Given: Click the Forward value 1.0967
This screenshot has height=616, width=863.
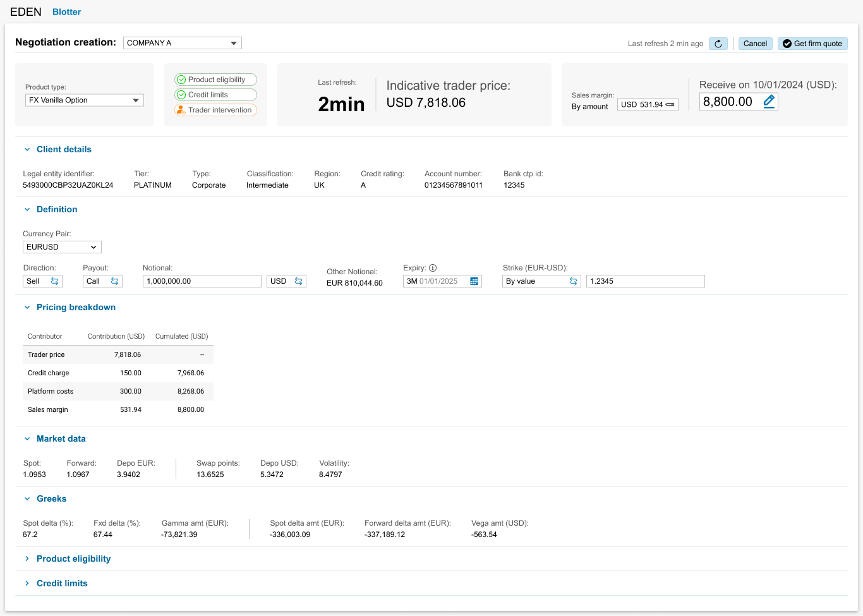Looking at the screenshot, I should (78, 474).
